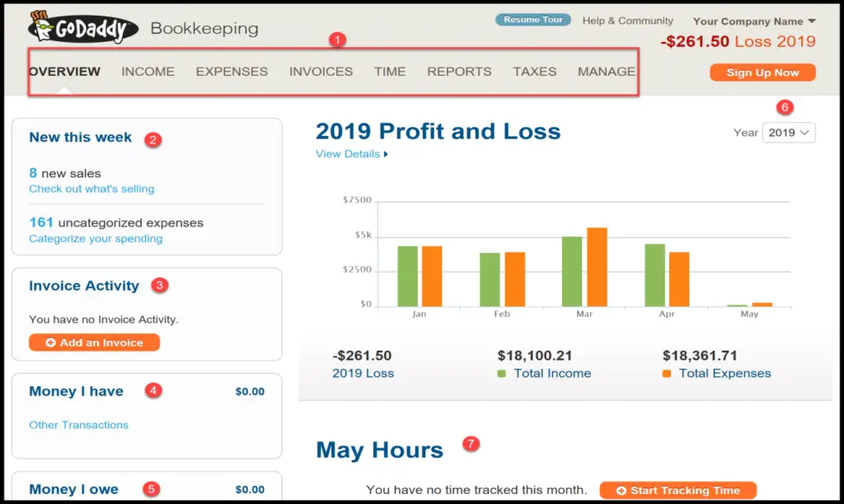844x504 pixels.
Task: Click the Add an Invoice button
Action: tap(94, 343)
